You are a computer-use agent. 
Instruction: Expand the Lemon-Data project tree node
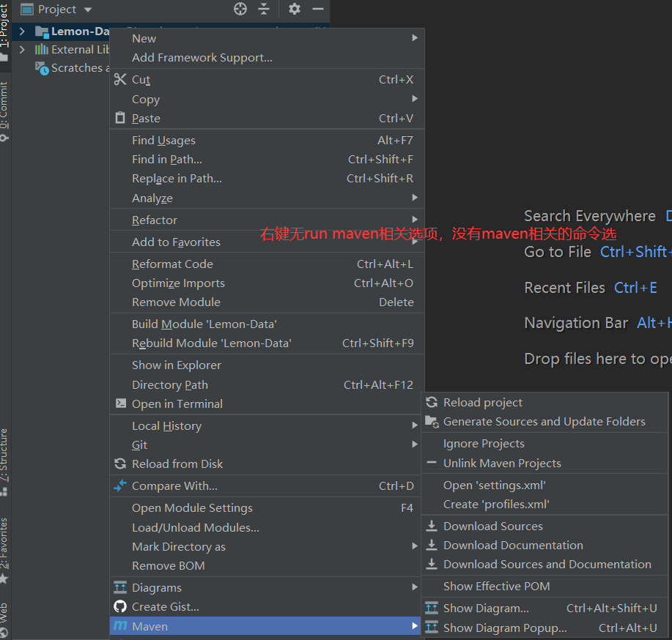pos(22,31)
